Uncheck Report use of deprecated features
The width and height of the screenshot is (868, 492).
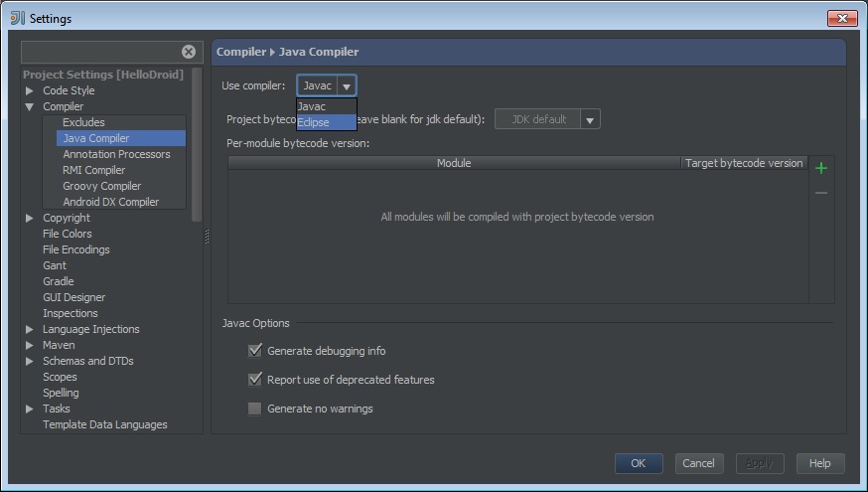tap(255, 380)
